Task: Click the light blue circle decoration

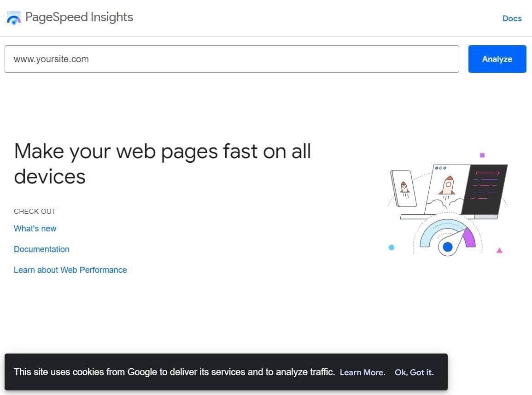Action: pos(392,248)
